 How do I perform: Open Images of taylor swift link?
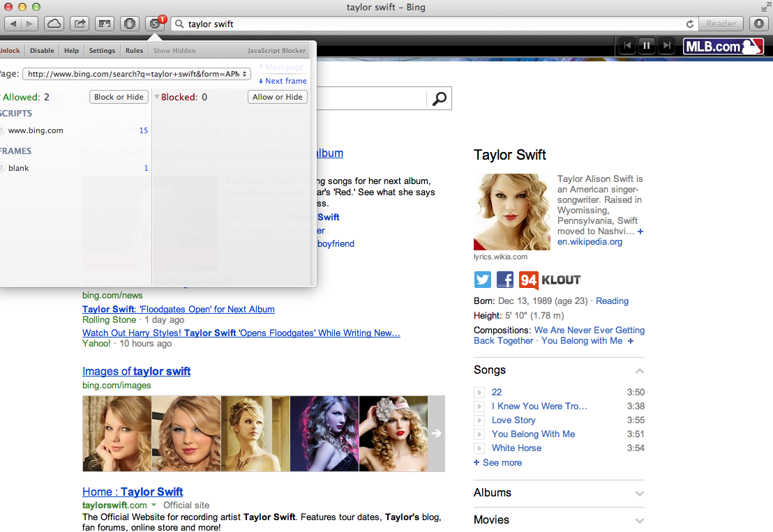click(x=136, y=371)
